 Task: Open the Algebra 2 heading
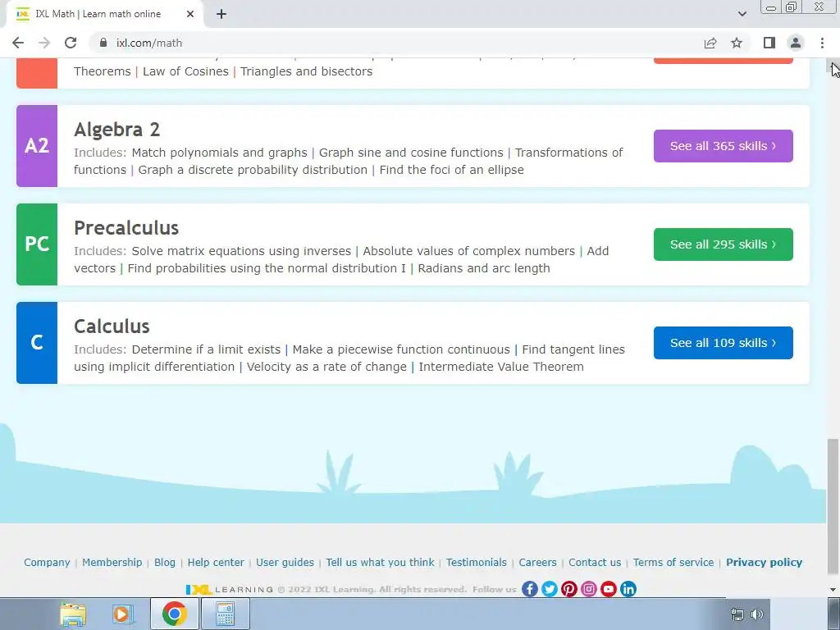tap(116, 130)
